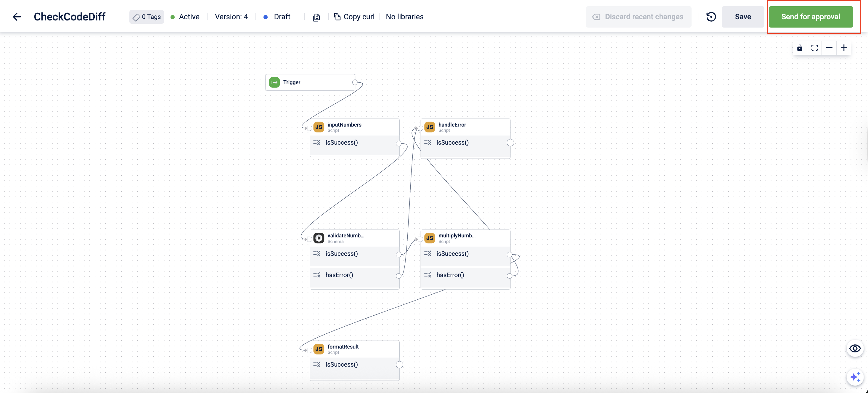Open the AI sparkle assistant
This screenshot has width=868, height=393.
point(855,377)
